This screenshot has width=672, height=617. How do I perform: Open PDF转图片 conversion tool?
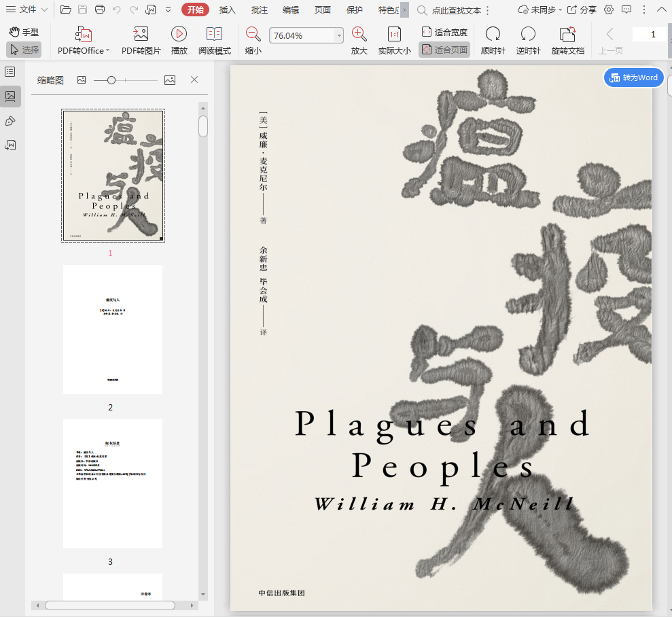coord(141,35)
